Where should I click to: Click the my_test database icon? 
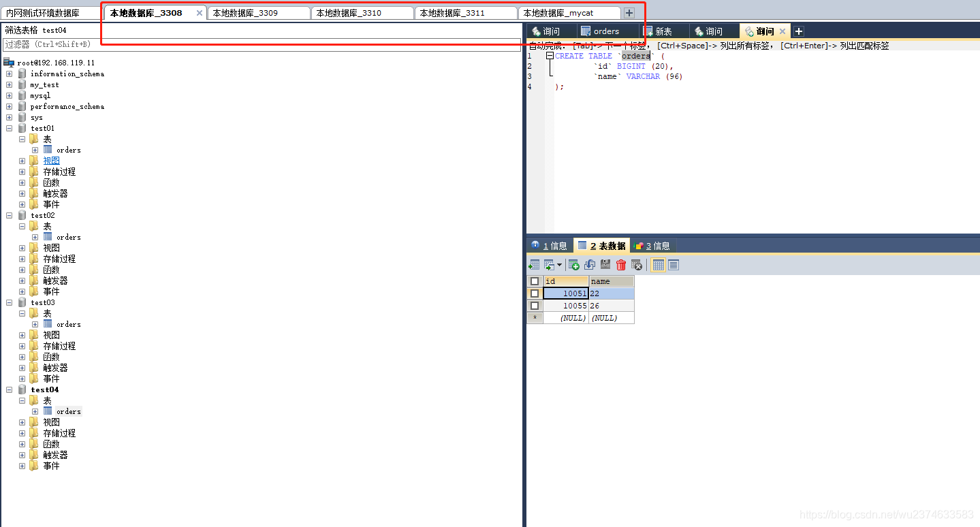click(22, 84)
